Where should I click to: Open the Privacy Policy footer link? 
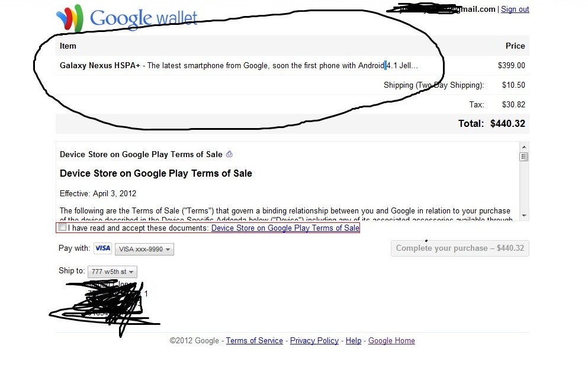tap(314, 340)
